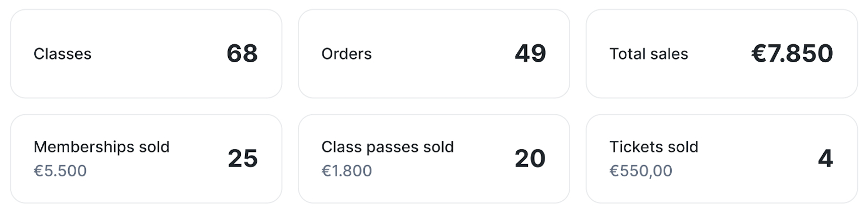This screenshot has height=214, width=868.
Task: Click the €1.800 class passes revenue
Action: point(347,171)
